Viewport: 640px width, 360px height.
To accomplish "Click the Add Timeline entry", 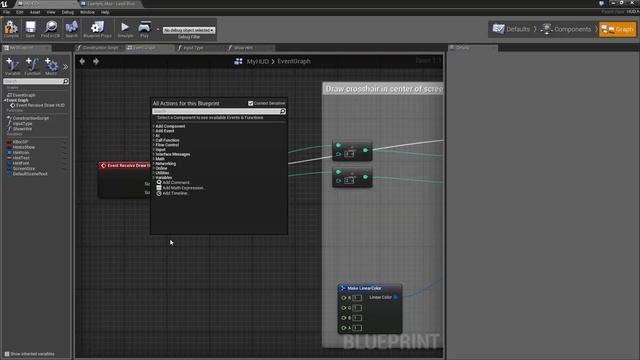I will pos(175,193).
